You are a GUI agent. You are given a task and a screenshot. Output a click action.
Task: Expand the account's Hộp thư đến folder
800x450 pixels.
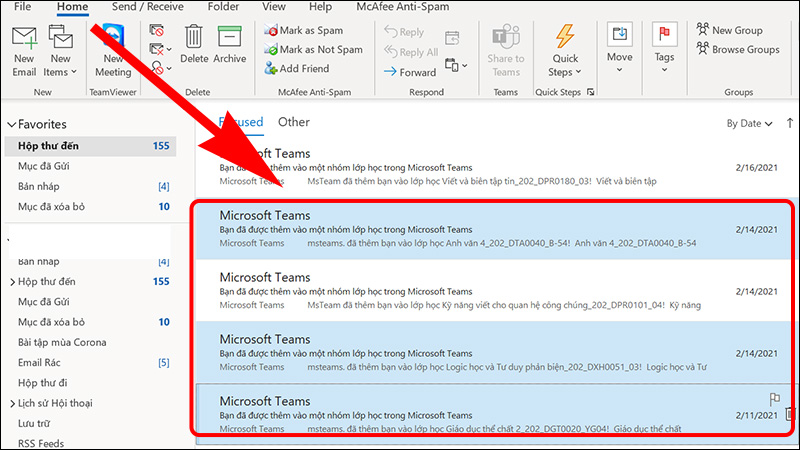[12, 282]
